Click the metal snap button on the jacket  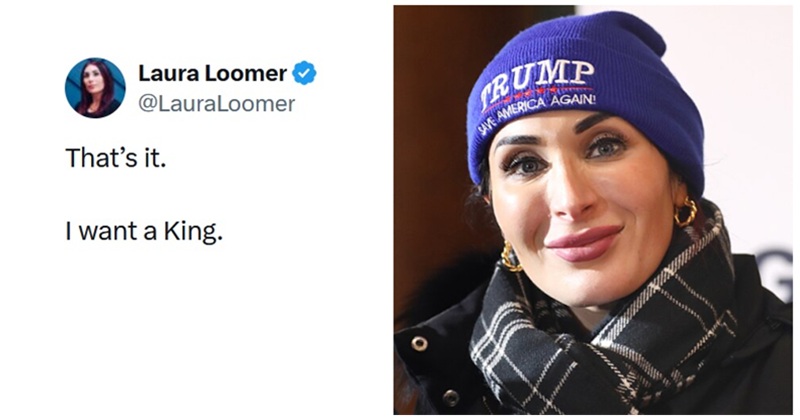(419, 345)
